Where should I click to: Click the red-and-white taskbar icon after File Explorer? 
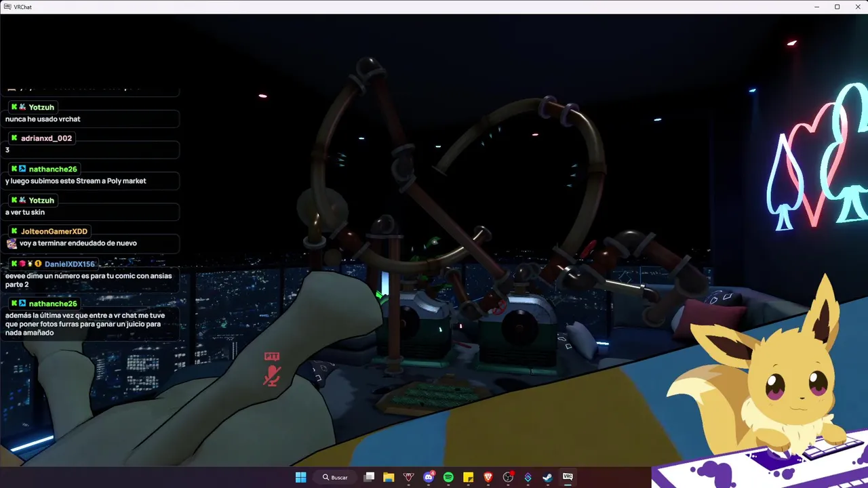coord(409,477)
